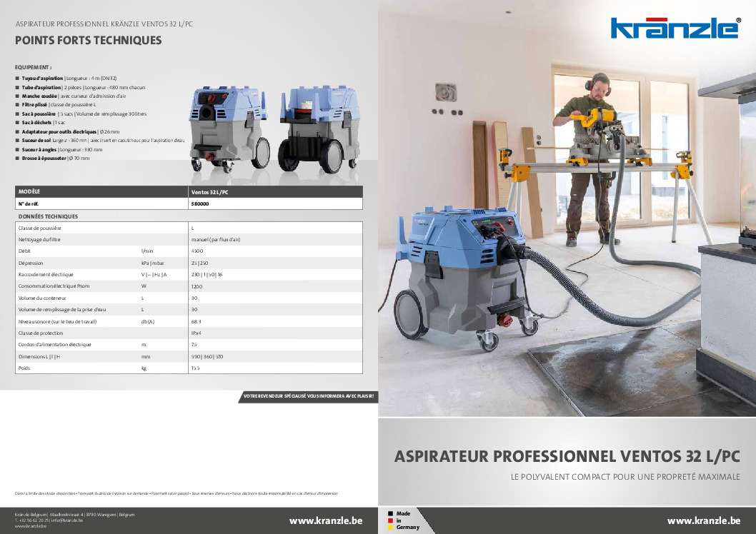
Task: Select the 'Tuyau d'aspiration' equipment item
Action: tap(66, 79)
